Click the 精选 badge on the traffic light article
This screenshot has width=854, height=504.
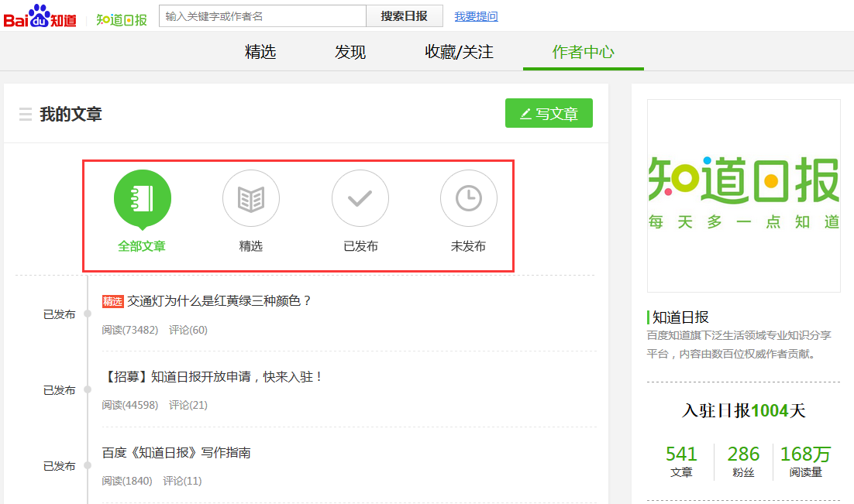[x=112, y=301]
